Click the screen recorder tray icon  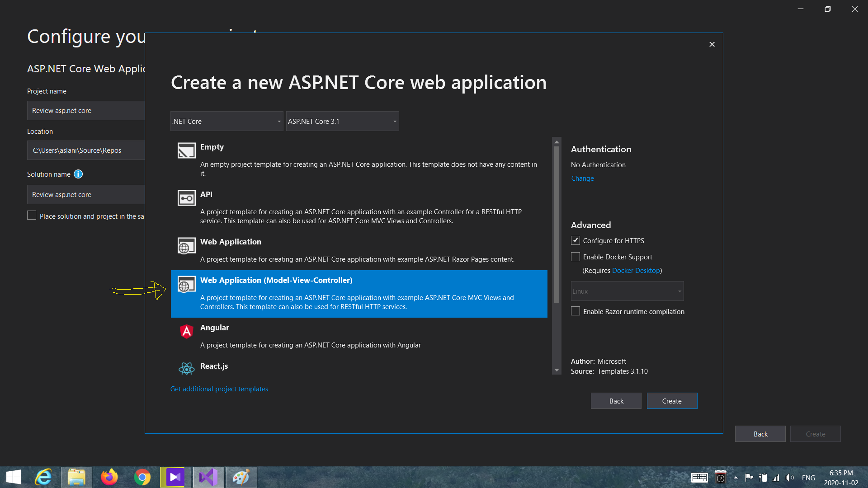tap(721, 477)
